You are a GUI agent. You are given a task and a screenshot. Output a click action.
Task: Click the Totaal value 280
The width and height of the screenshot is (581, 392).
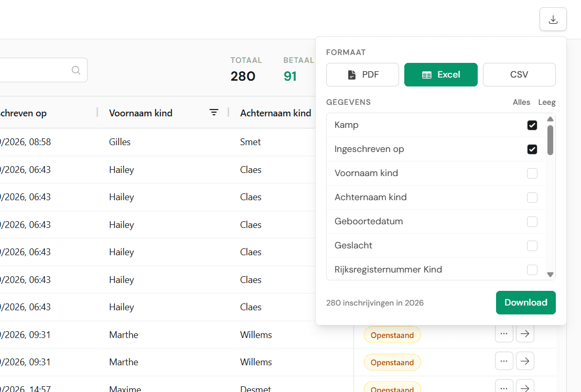pyautogui.click(x=243, y=77)
